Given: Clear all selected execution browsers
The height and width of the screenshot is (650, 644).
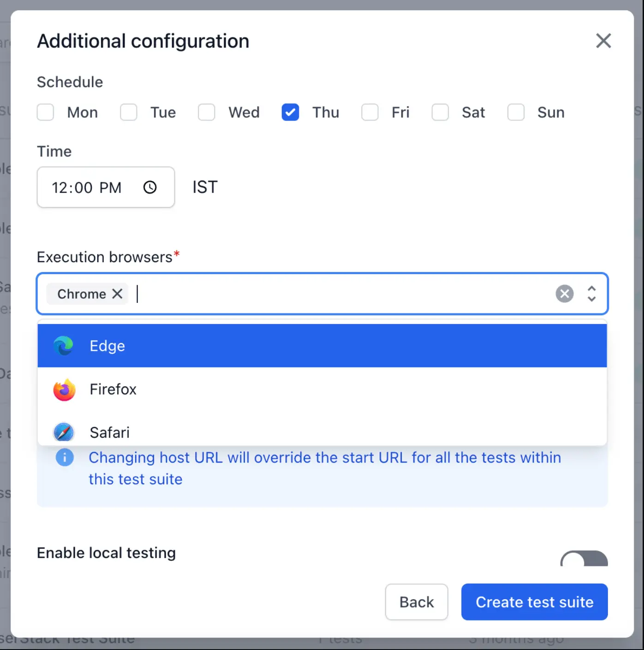Looking at the screenshot, I should pyautogui.click(x=565, y=294).
